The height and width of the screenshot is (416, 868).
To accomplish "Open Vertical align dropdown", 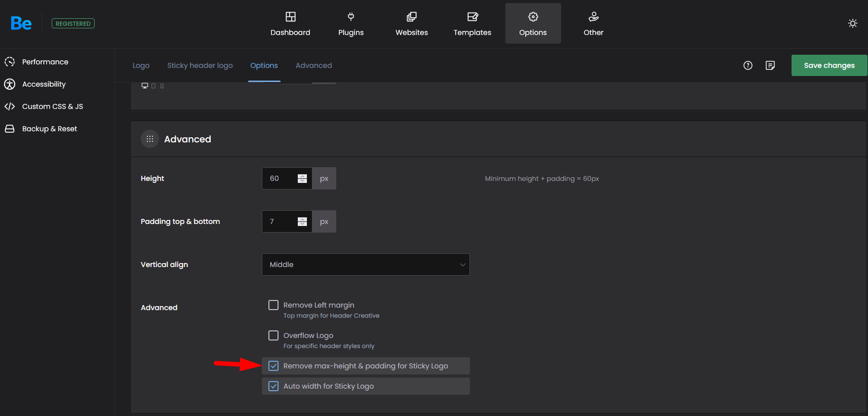I will 366,264.
